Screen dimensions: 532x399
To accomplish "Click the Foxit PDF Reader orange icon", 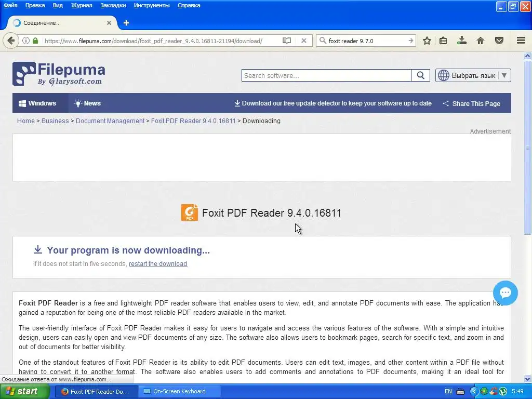I will click(190, 212).
